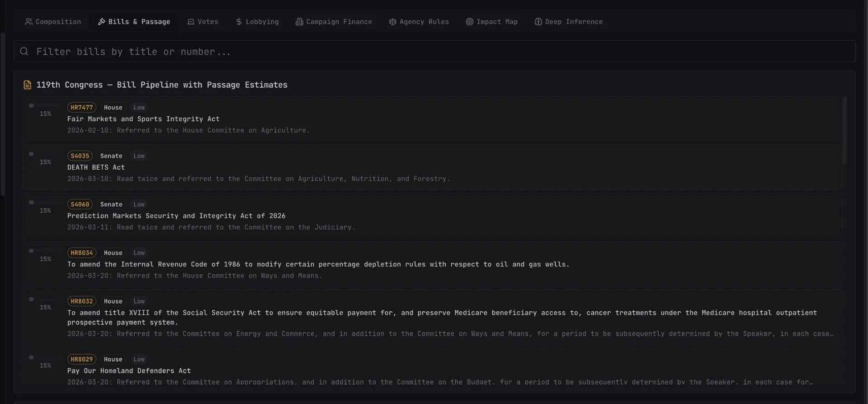Click the Low tag on the S4060 row
The height and width of the screenshot is (404, 868).
(139, 204)
